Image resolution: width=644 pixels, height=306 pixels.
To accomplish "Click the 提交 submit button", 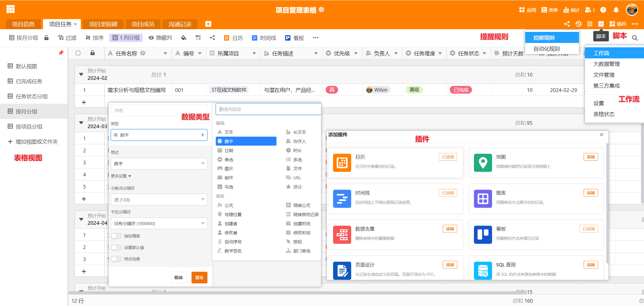I will tap(200, 277).
